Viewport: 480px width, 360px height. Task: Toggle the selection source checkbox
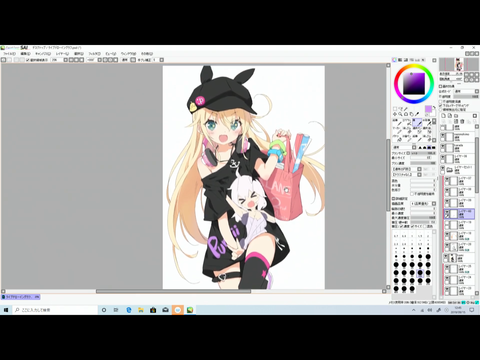[x=440, y=110]
